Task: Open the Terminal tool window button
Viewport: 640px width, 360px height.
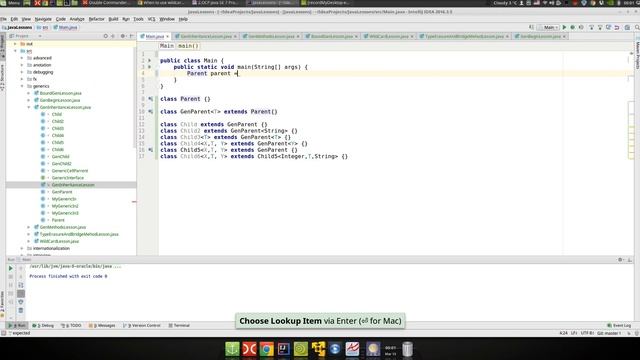Action: pyautogui.click(x=179, y=326)
